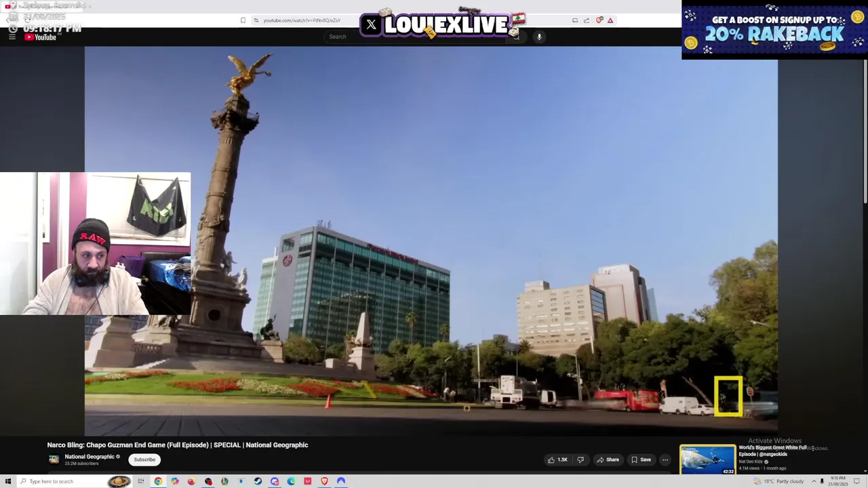Open the Brave Shields lion icon
Screen dimensions: 868x488
599,20
